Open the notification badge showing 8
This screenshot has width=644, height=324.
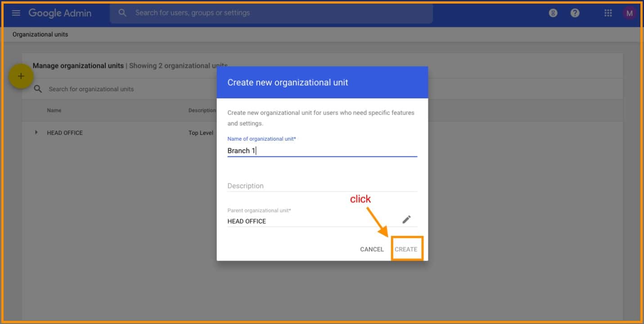pyautogui.click(x=553, y=13)
